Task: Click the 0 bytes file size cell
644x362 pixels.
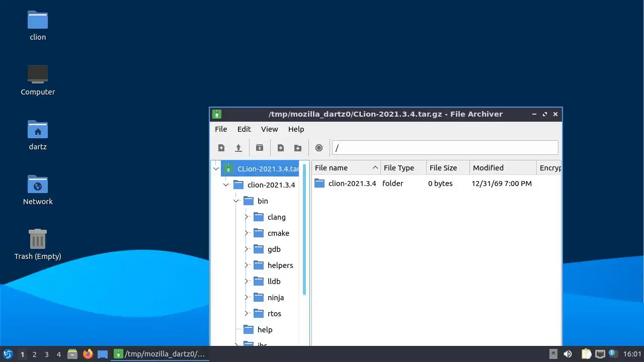Action: pyautogui.click(x=440, y=184)
